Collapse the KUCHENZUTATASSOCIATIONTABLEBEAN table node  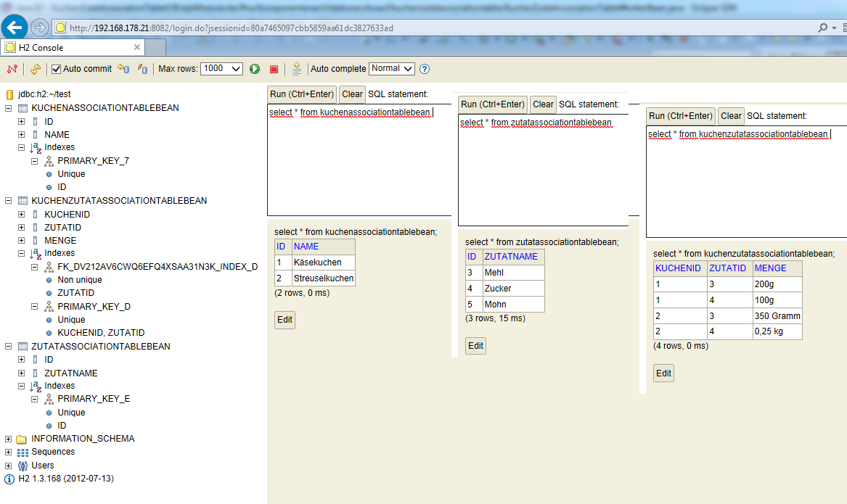point(9,201)
